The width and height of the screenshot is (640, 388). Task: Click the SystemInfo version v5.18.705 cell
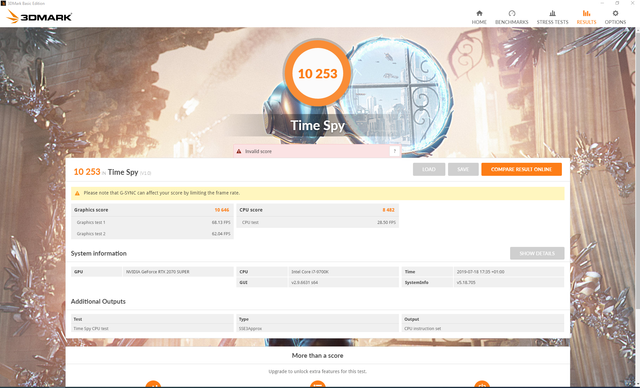pyautogui.click(x=509, y=282)
